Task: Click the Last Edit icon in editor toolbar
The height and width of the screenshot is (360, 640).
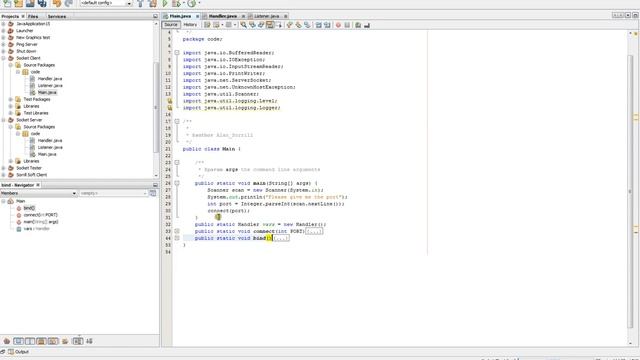Action: [207, 25]
